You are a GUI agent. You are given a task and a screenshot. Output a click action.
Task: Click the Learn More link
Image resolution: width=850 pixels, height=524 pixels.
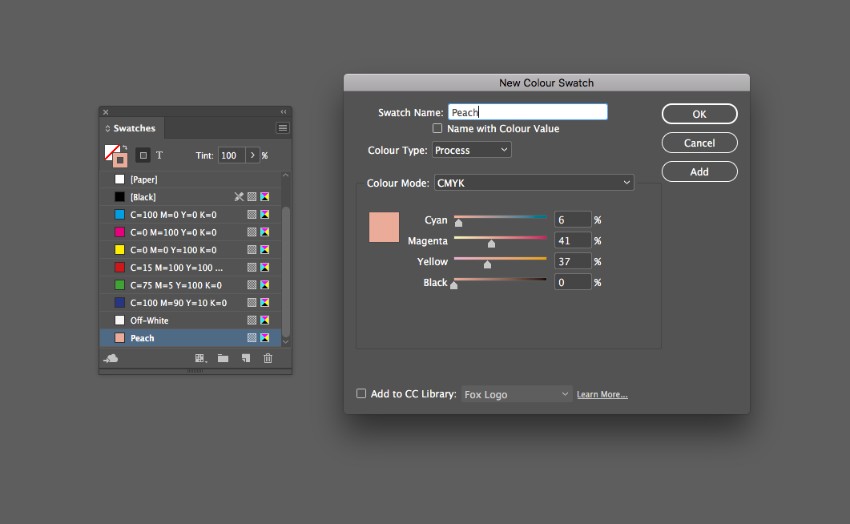pyautogui.click(x=602, y=395)
